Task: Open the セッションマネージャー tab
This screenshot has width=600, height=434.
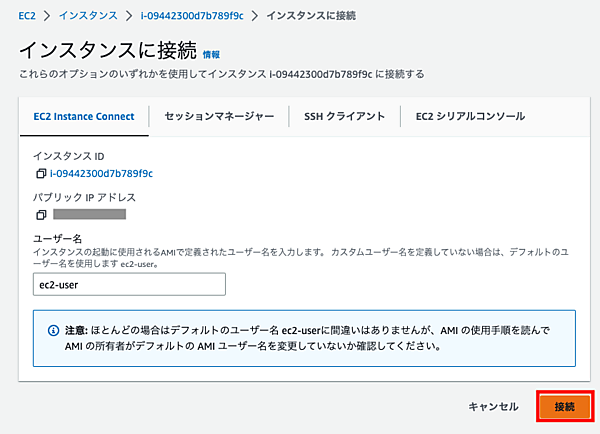Action: (219, 117)
